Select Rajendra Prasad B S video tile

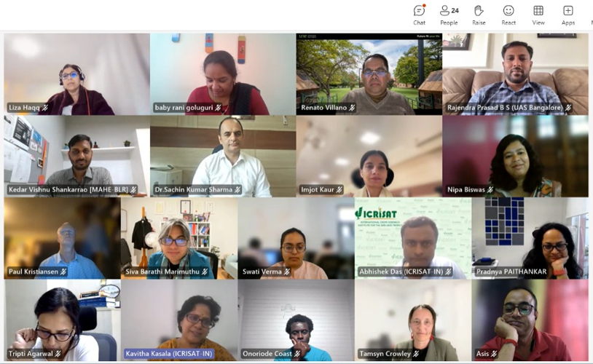tap(516, 74)
